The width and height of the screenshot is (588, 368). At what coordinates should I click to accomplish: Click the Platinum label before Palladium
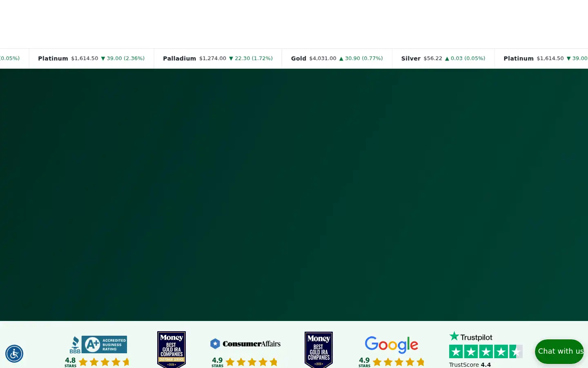click(53, 58)
